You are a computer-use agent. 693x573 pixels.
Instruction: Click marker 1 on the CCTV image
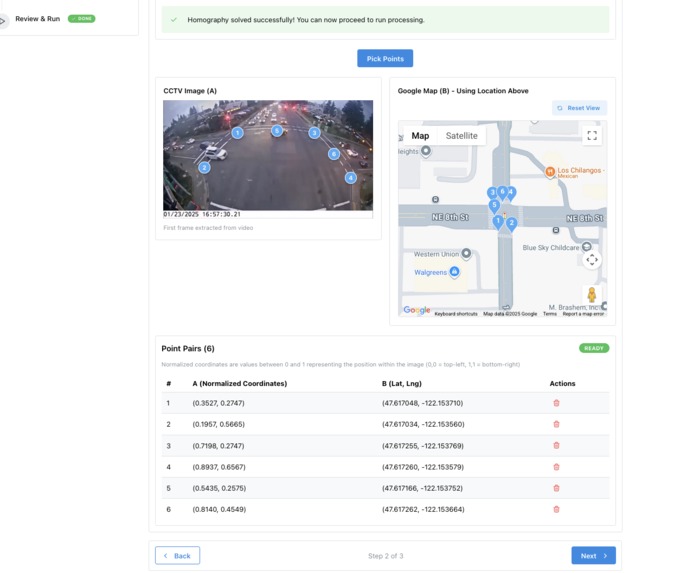(237, 133)
